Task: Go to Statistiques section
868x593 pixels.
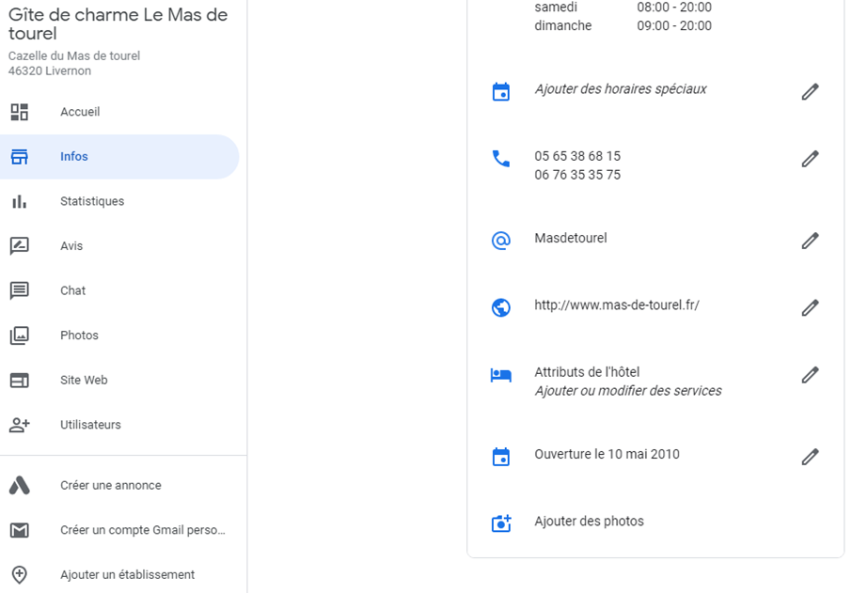Action: 119,201
